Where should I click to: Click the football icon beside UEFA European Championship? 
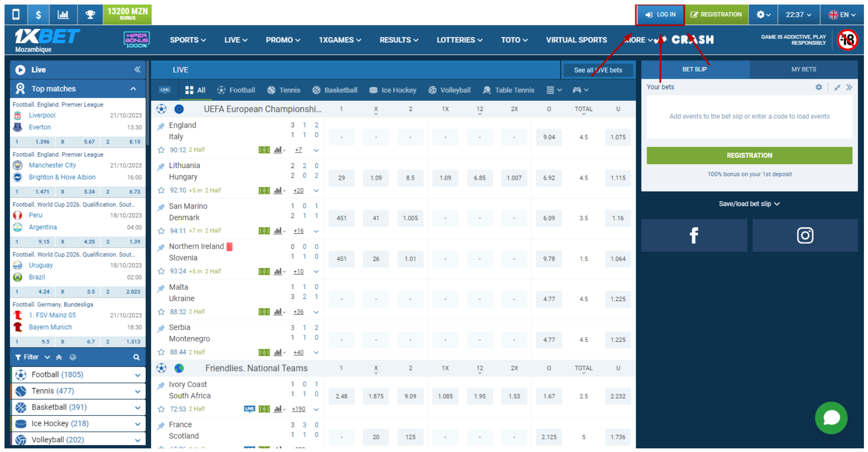[x=162, y=109]
